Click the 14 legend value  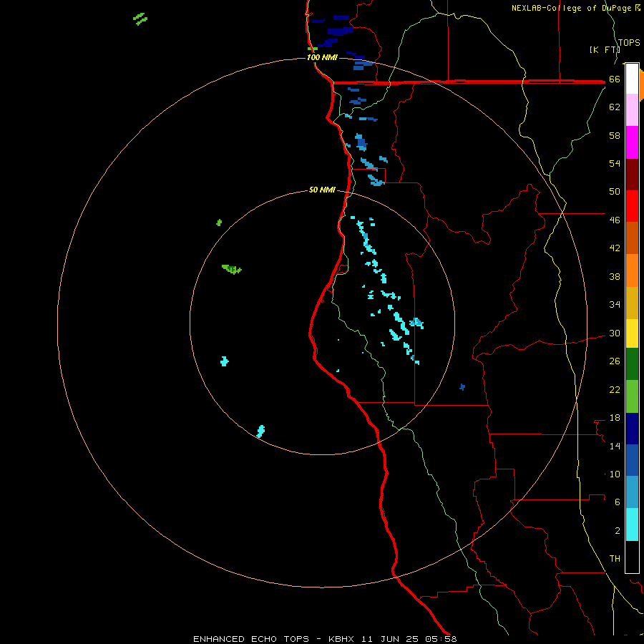tap(615, 446)
